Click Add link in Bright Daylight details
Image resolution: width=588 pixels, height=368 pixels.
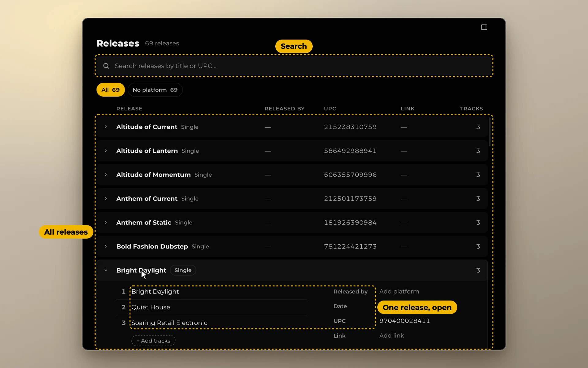tap(392, 336)
